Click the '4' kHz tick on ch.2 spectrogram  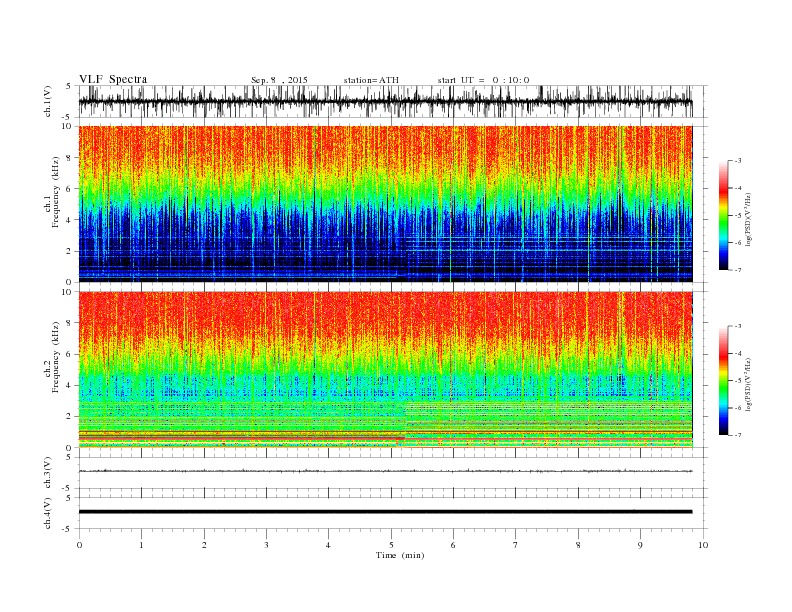click(x=70, y=385)
